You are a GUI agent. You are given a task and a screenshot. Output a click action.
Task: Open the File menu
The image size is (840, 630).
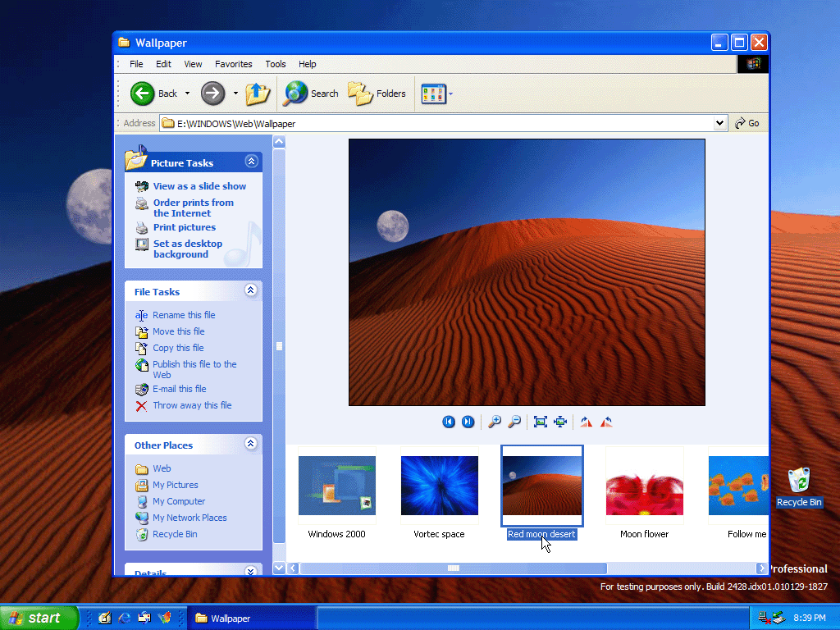[x=136, y=64]
